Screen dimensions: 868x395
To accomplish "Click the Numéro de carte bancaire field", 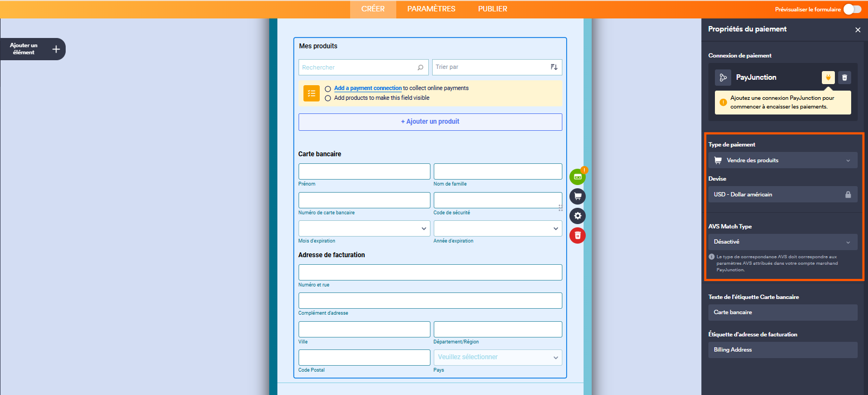I will 364,200.
